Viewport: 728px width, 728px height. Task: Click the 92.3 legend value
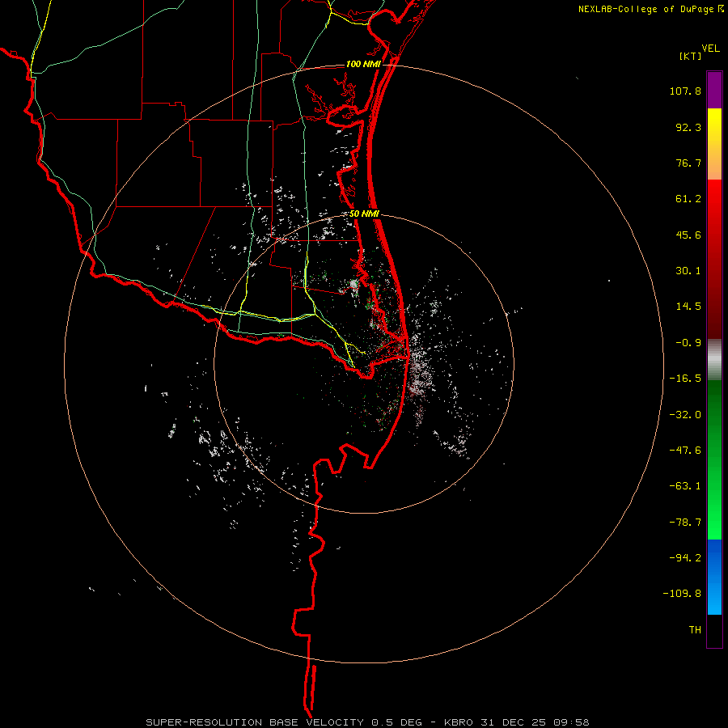coord(688,127)
